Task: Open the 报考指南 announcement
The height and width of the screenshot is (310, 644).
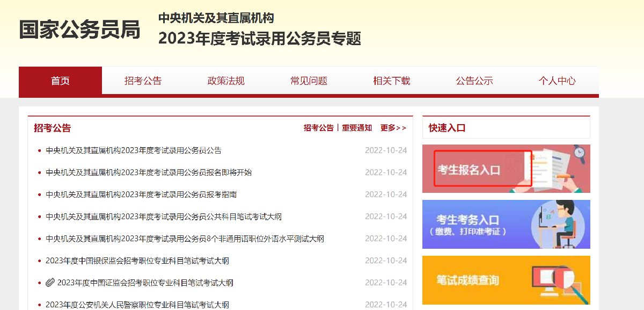Action: [x=141, y=194]
